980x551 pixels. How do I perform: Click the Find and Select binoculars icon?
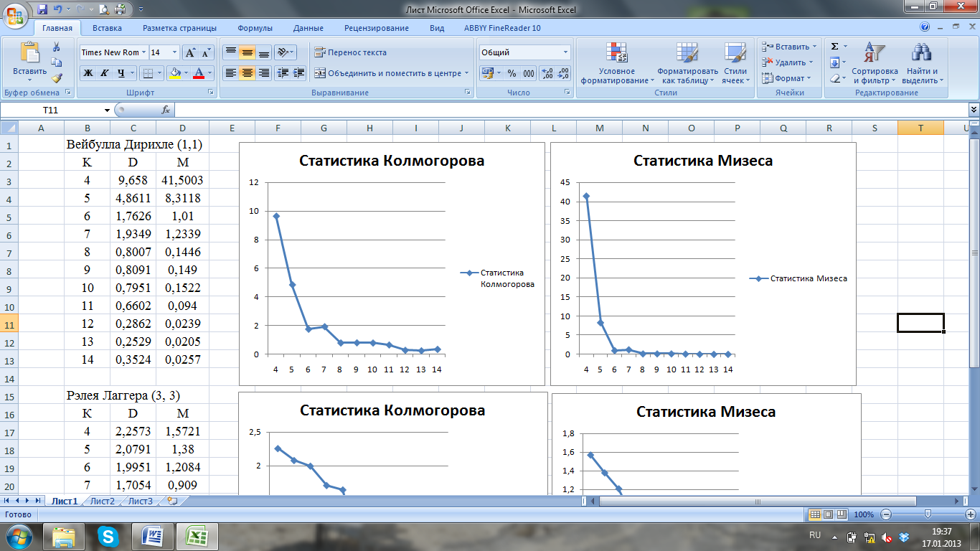(922, 63)
